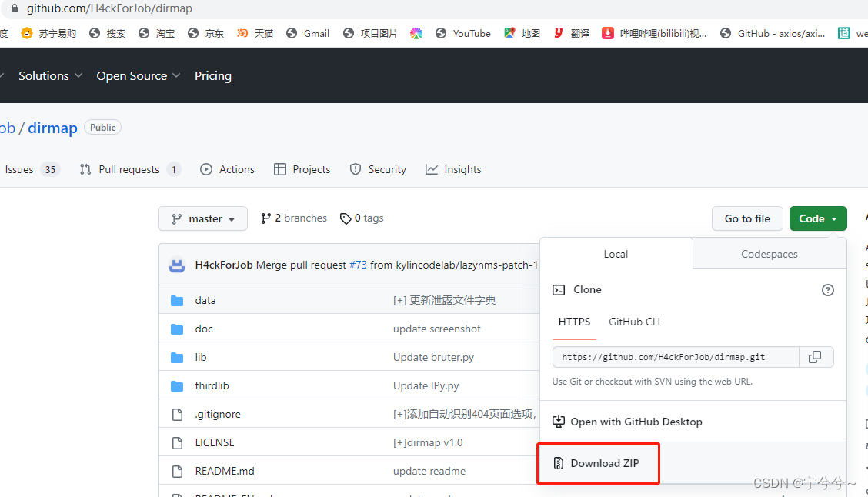Viewport: 868px width, 497px height.
Task: Open the 苏宁易购 bookmark
Action: point(48,33)
